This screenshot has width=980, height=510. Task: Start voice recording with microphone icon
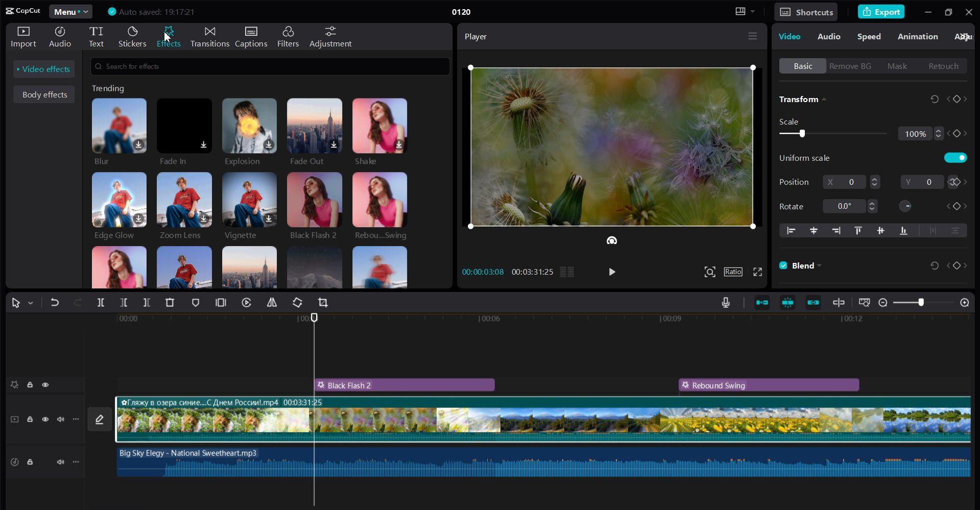coord(726,303)
